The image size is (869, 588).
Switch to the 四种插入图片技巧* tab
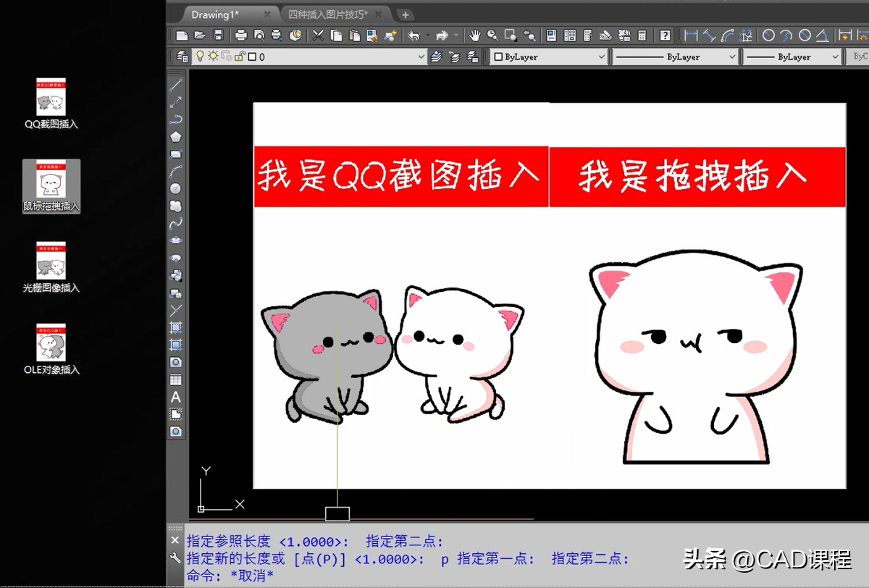click(327, 14)
